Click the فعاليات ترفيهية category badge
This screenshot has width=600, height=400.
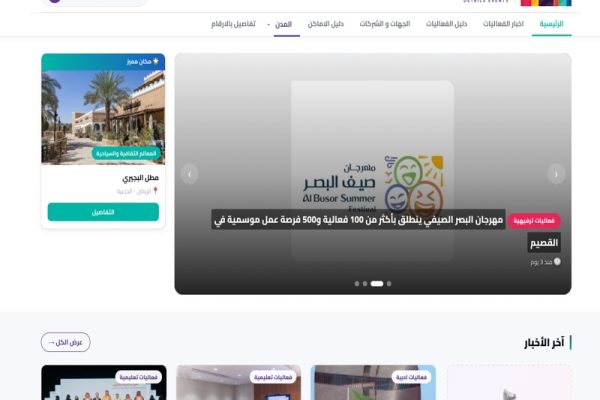(534, 221)
